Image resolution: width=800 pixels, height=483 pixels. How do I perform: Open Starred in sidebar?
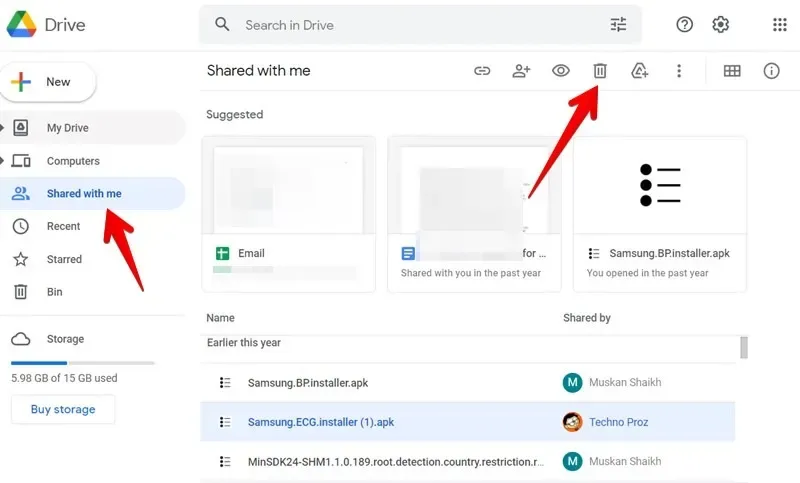[92, 259]
